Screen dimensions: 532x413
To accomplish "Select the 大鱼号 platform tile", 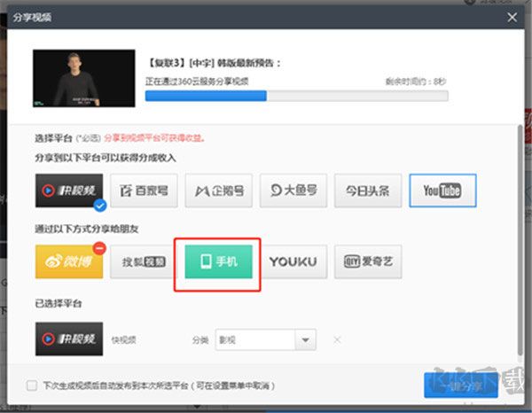I will pos(293,191).
